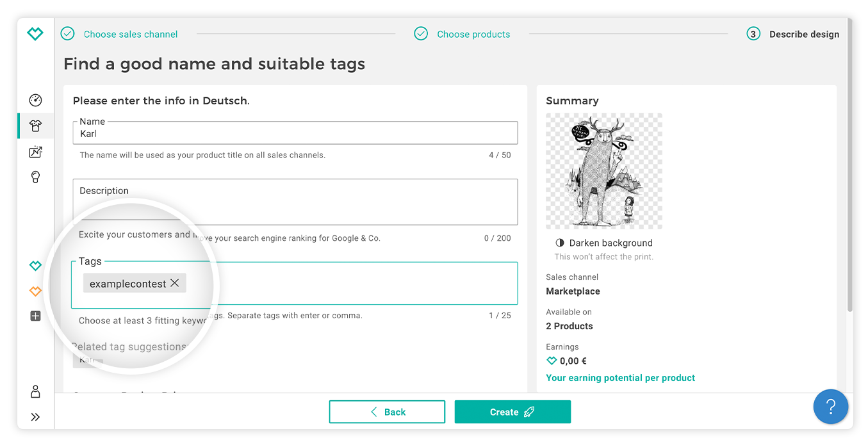Go to the Choose products step
This screenshot has height=447, width=868.
pyautogui.click(x=462, y=34)
